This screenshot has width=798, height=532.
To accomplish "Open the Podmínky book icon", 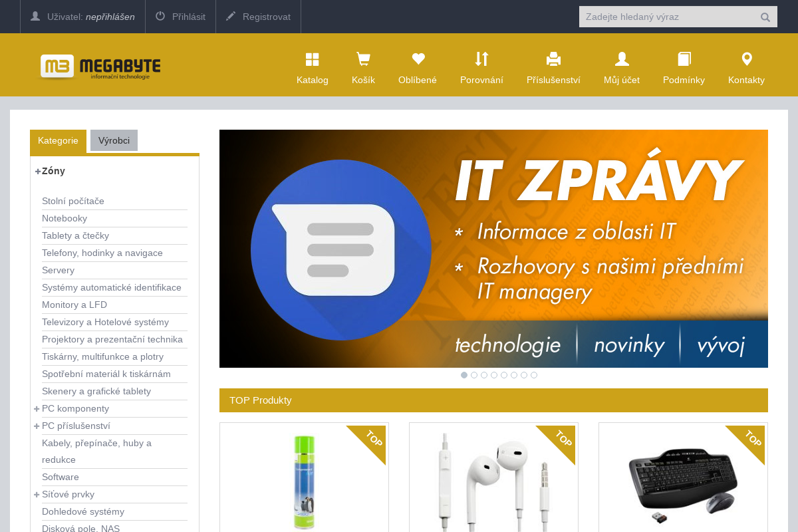I will 684,59.
